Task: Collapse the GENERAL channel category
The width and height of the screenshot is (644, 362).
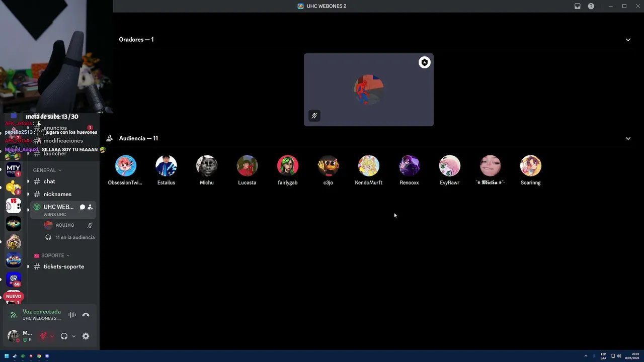Action: coord(47,170)
